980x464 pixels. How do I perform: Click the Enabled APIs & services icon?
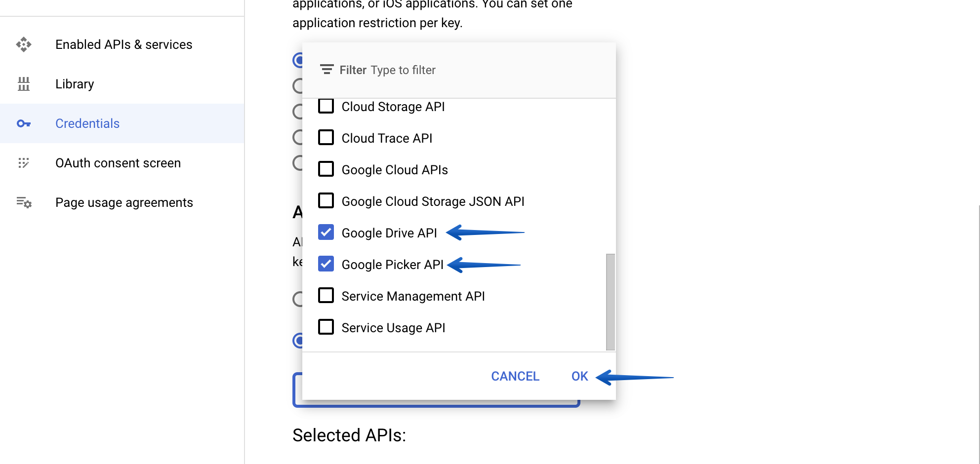(x=24, y=44)
